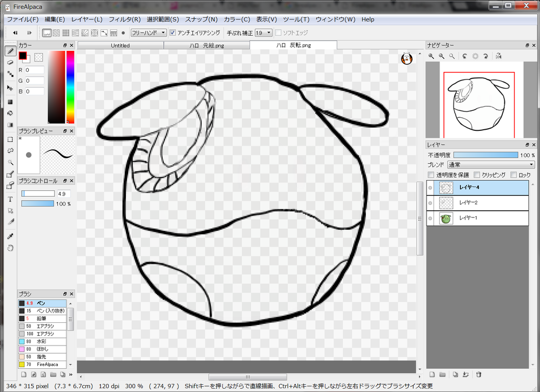Enable the 透明度を保護 checkbox
This screenshot has height=392, width=540.
coord(431,175)
